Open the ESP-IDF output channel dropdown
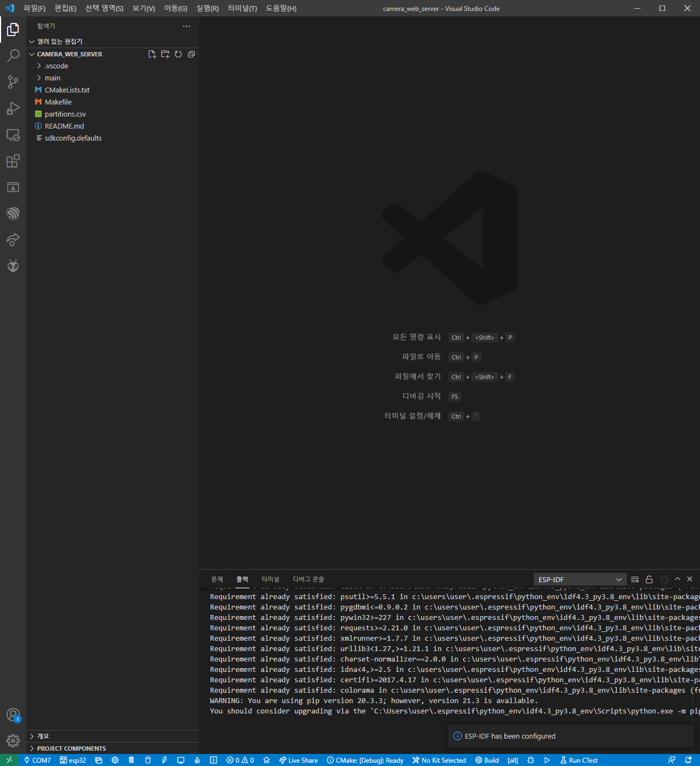The image size is (700, 766). pyautogui.click(x=580, y=579)
